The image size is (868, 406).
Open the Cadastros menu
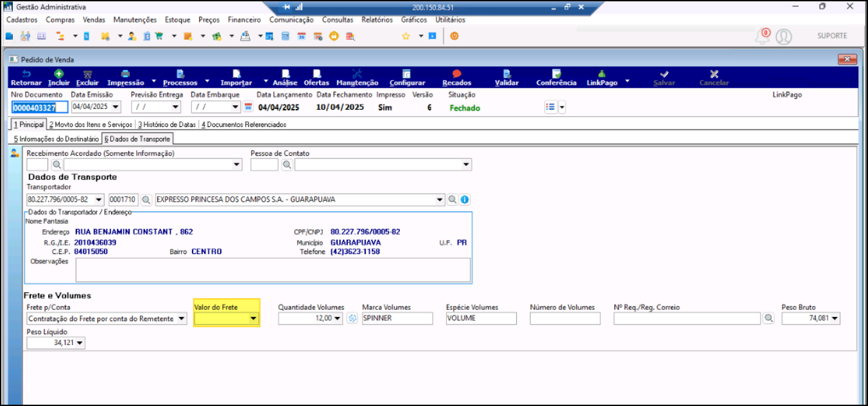(x=22, y=20)
